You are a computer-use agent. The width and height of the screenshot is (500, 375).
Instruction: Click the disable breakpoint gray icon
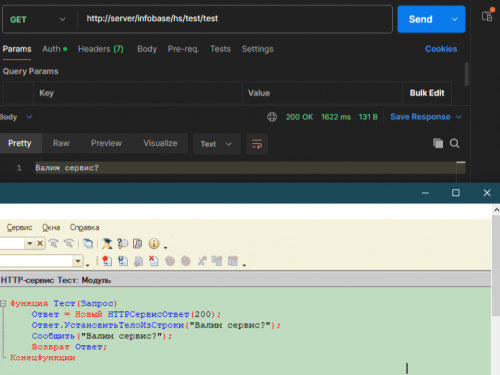coord(138,261)
